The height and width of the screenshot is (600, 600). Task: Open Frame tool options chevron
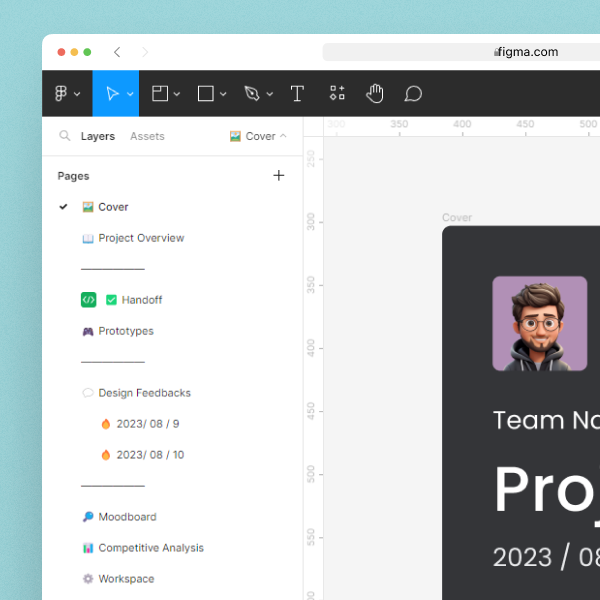pos(177,94)
